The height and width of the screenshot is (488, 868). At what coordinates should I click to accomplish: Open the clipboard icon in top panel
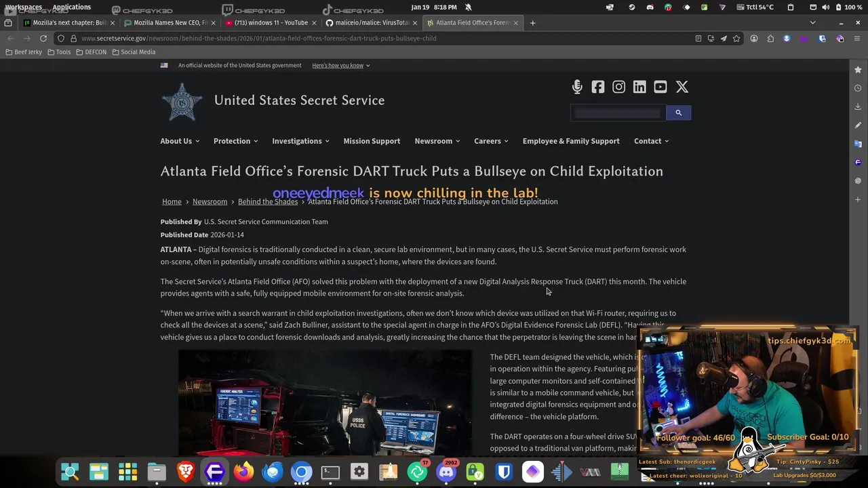tap(791, 7)
